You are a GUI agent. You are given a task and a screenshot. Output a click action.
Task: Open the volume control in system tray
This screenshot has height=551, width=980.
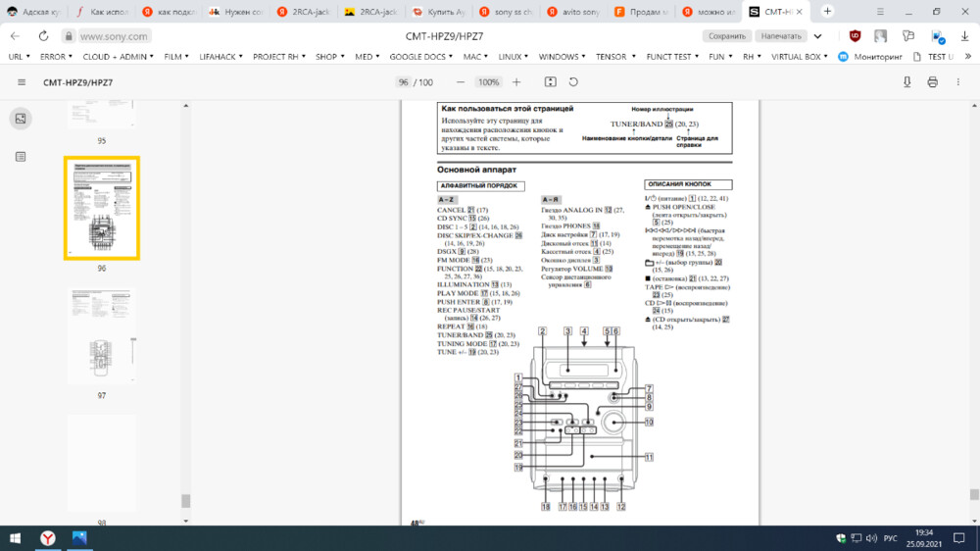872,538
